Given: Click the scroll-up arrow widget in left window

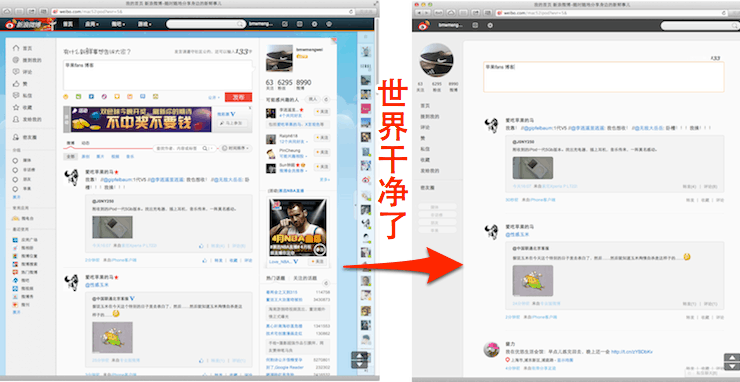Looking at the screenshot, I should pyautogui.click(x=360, y=356).
